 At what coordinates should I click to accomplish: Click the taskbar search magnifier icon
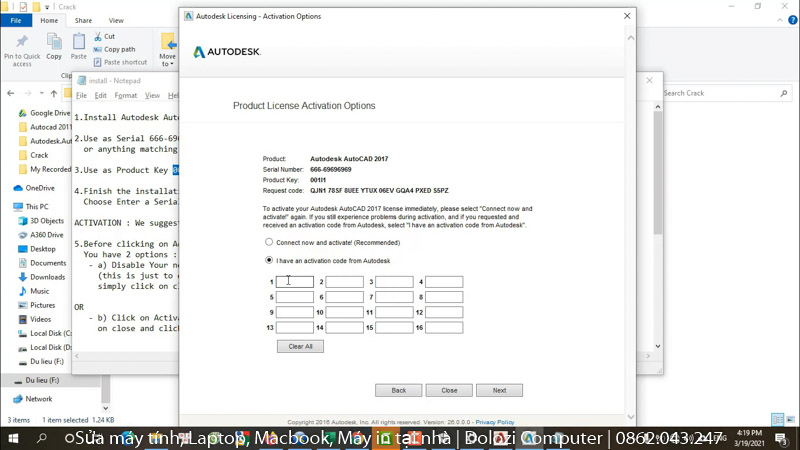[x=42, y=439]
